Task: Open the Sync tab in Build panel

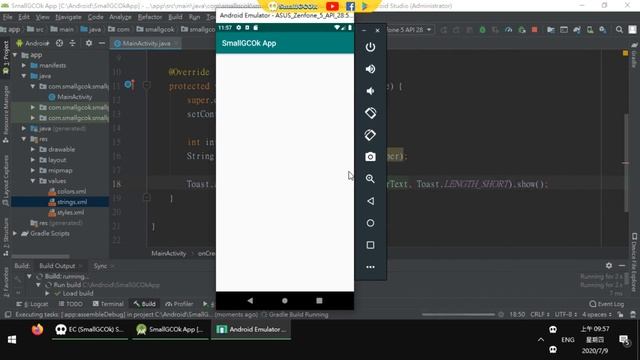Action: tap(100, 266)
